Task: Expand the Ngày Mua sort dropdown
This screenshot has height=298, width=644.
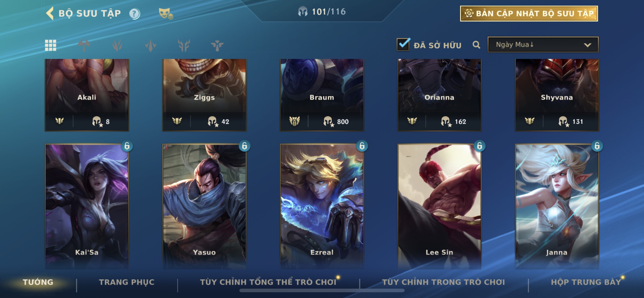Action: coord(543,45)
